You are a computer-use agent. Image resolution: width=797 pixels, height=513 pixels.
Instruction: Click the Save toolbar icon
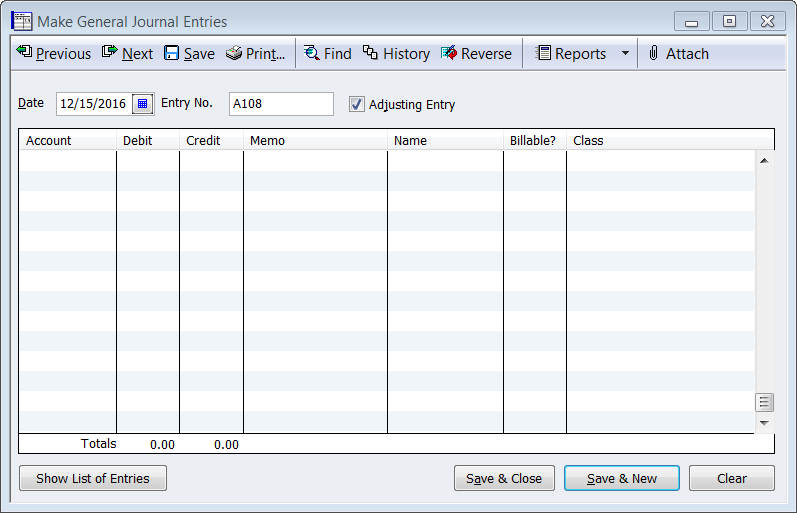pyautogui.click(x=189, y=54)
